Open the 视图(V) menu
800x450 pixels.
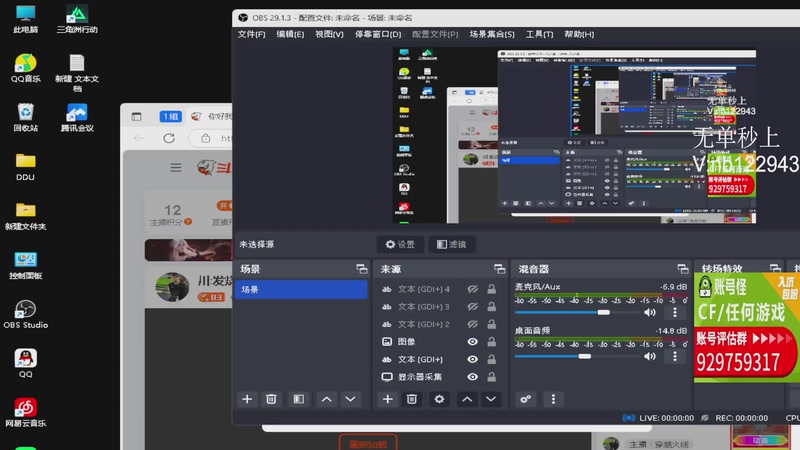click(329, 34)
